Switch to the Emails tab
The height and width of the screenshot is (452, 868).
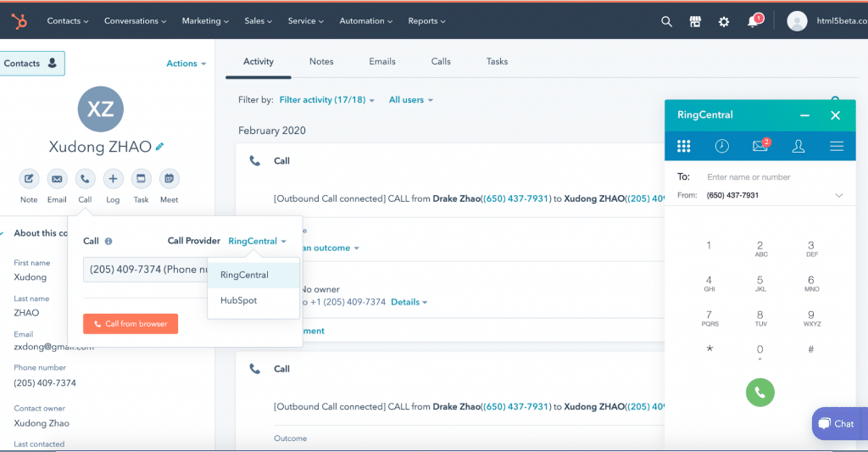[x=382, y=62]
